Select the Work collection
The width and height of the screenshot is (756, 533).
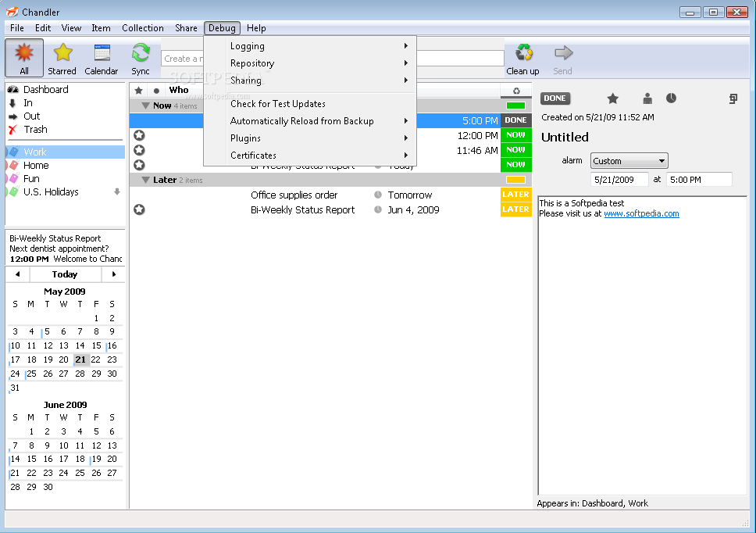click(65, 152)
